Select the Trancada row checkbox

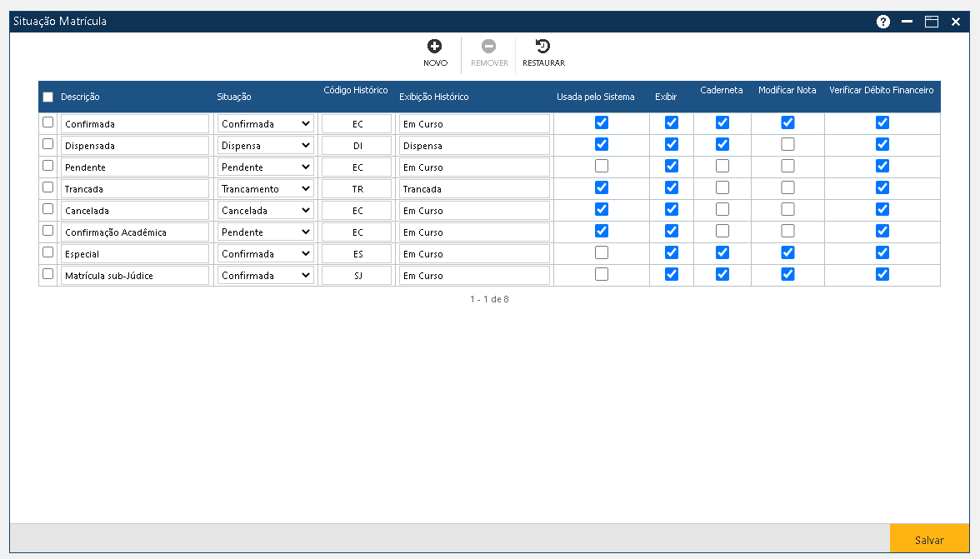coord(47,187)
